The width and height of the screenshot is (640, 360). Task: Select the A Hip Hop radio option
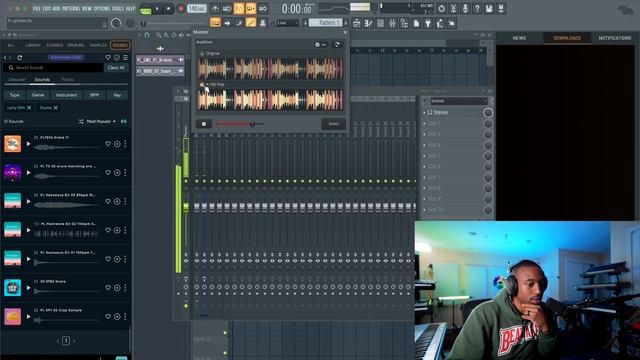202,84
